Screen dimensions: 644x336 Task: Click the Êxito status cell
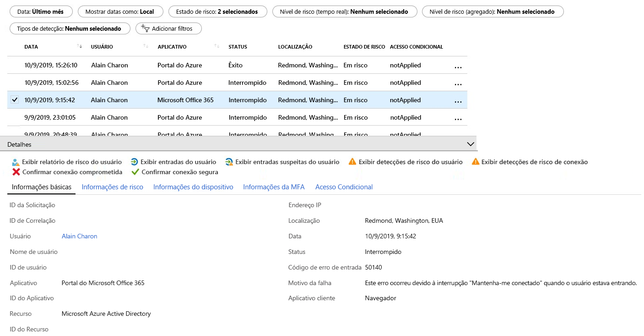[235, 65]
